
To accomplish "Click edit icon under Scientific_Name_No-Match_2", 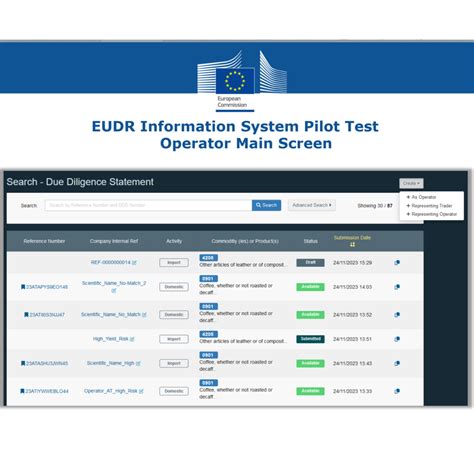I will 114,291.
